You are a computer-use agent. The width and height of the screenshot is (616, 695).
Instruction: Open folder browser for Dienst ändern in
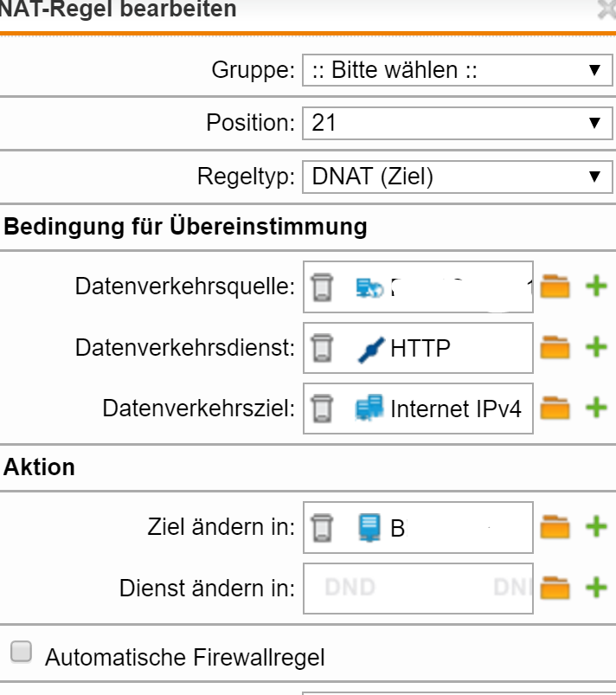coord(555,588)
